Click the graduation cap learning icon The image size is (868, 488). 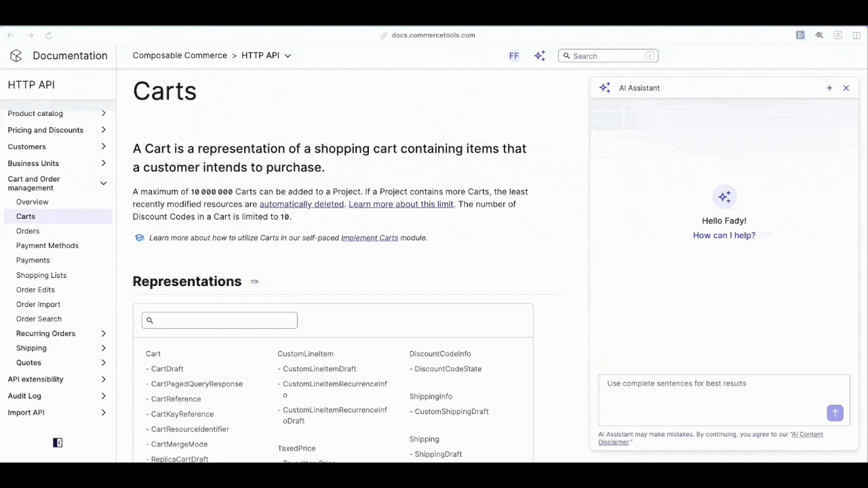point(140,238)
